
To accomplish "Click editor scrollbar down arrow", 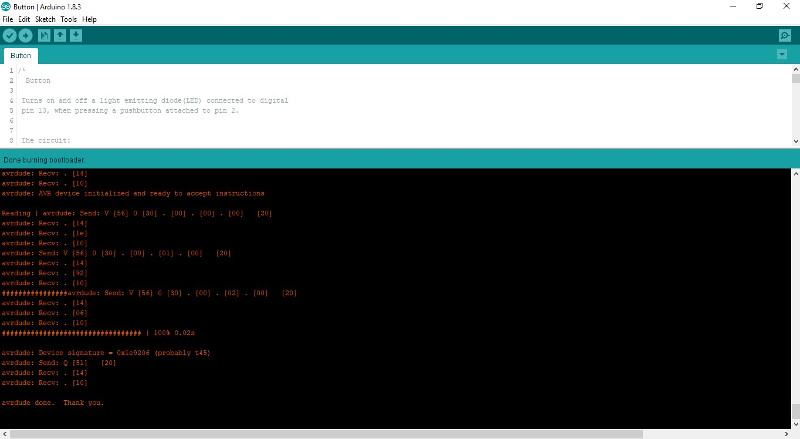I will 795,141.
